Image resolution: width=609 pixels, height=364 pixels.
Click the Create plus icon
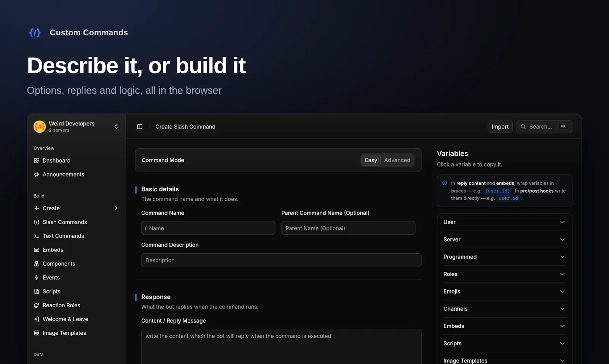click(x=37, y=208)
